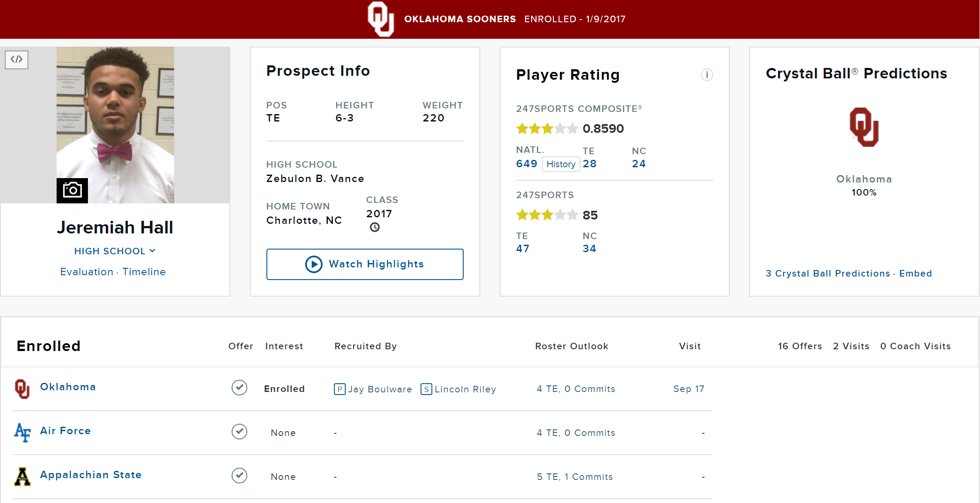Click the Air Force offer checkmark
This screenshot has height=503, width=980.
point(239,432)
